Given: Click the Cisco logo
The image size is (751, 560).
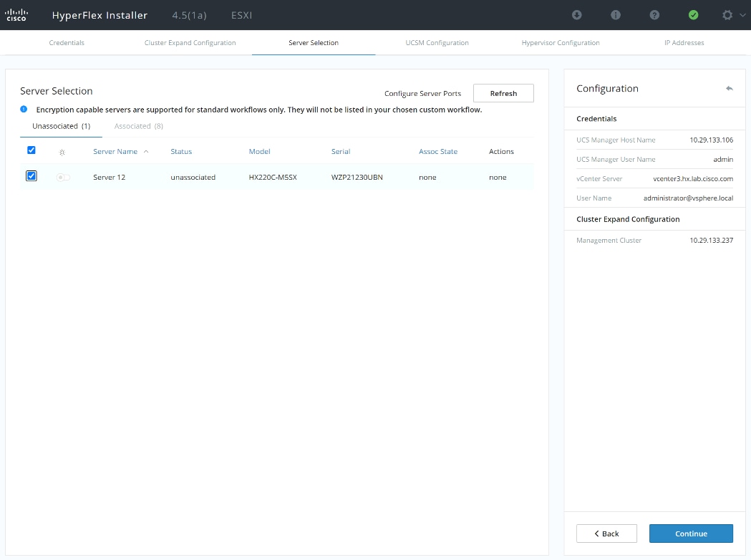Looking at the screenshot, I should coord(16,15).
